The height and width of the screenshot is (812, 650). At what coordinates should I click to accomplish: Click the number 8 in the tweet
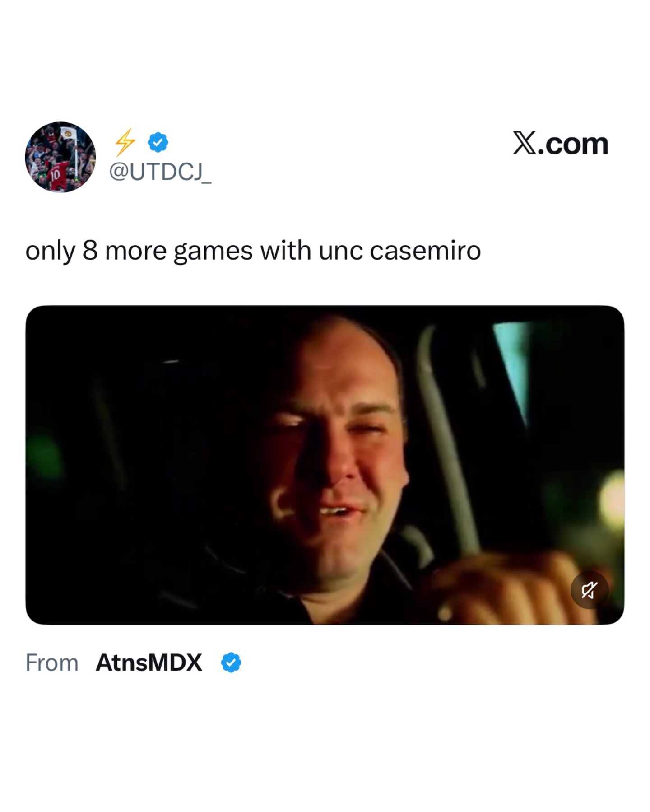pos(90,251)
